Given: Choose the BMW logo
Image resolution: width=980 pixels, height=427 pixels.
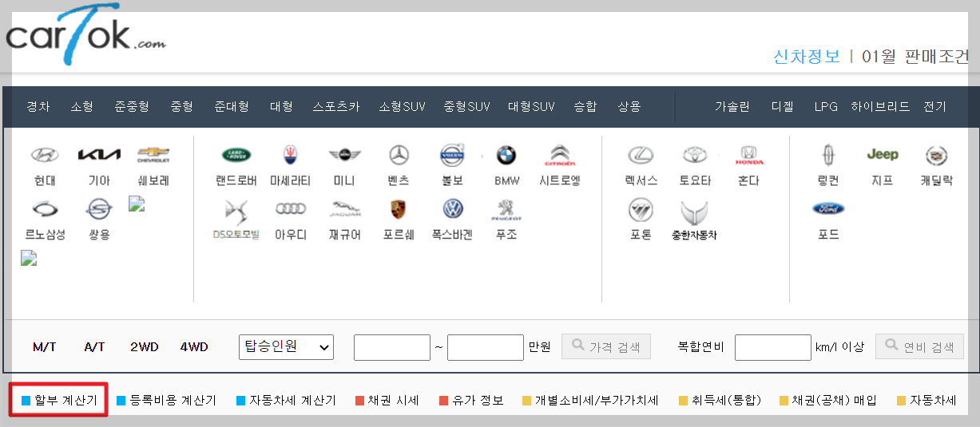Looking at the screenshot, I should click(x=506, y=155).
